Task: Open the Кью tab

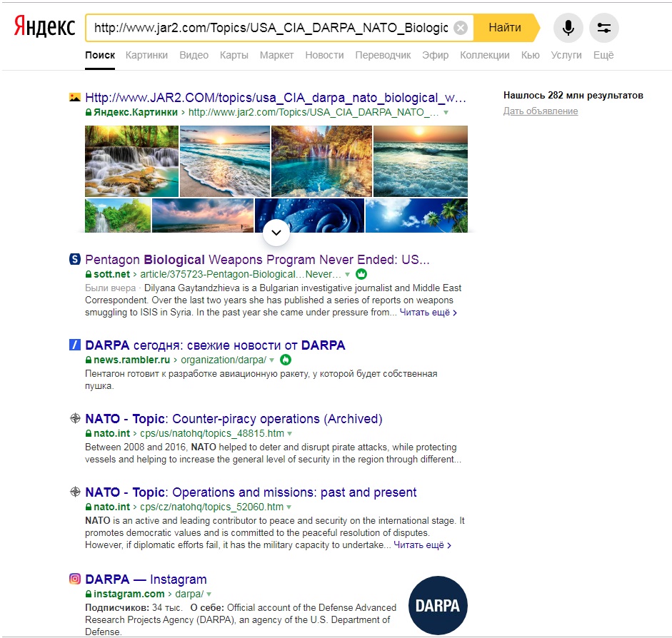Action: click(x=530, y=55)
